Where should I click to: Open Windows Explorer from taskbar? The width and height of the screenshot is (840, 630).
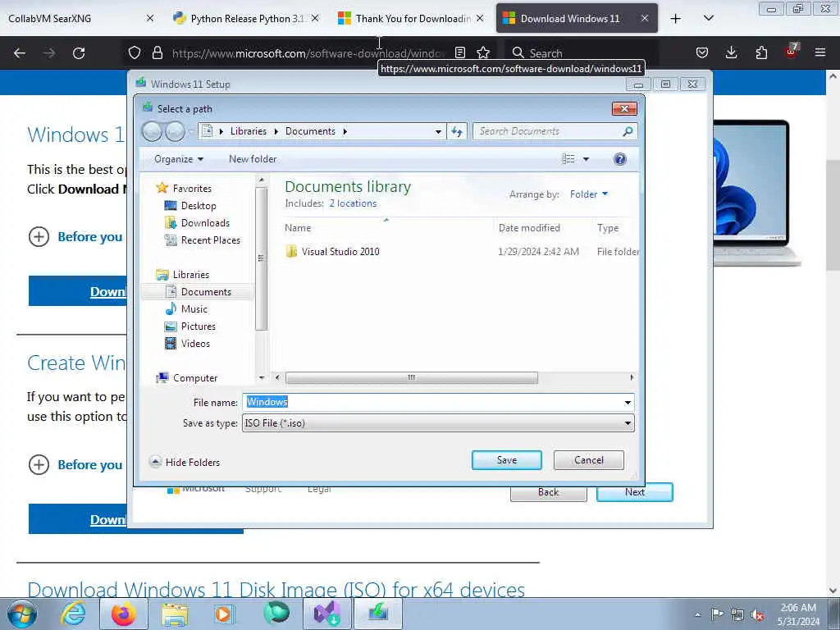[x=176, y=614]
